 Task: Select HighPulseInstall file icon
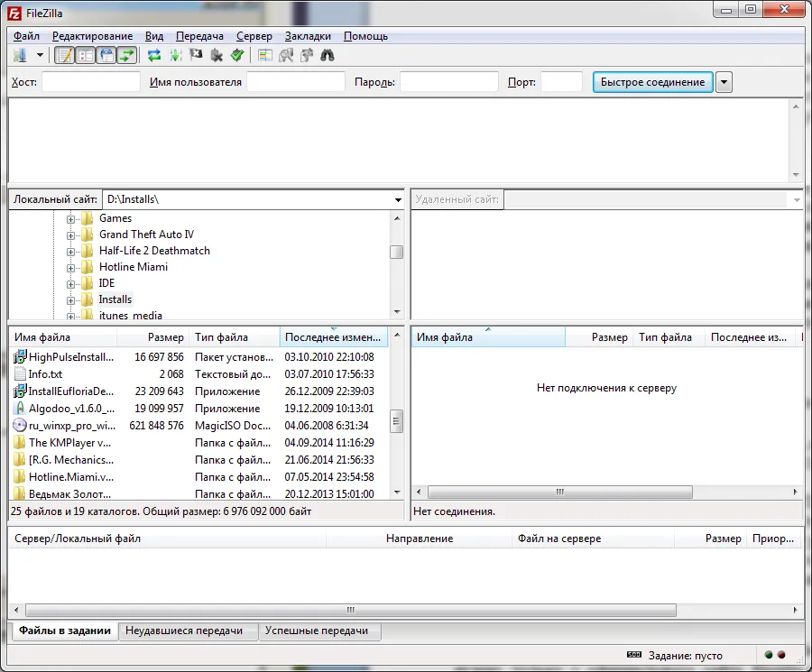(20, 356)
